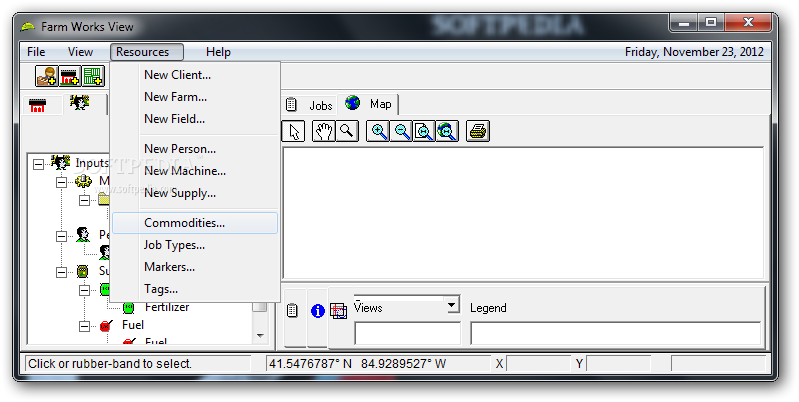Switch to the Jobs tab

309,105
